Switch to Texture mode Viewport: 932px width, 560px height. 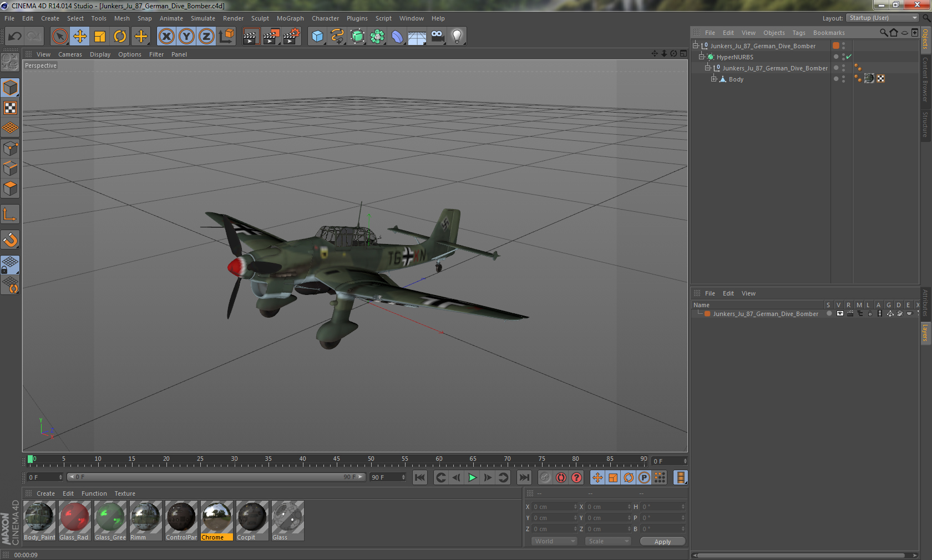pyautogui.click(x=11, y=108)
